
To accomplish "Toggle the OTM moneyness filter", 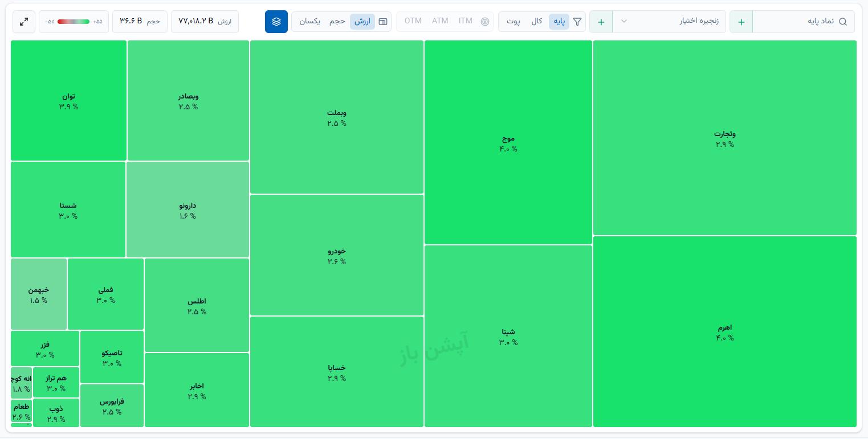I will [x=413, y=21].
